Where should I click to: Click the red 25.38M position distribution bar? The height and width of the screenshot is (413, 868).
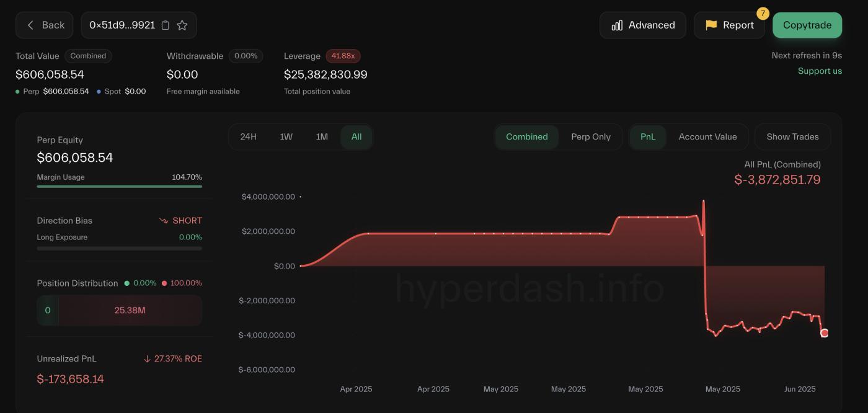point(130,310)
